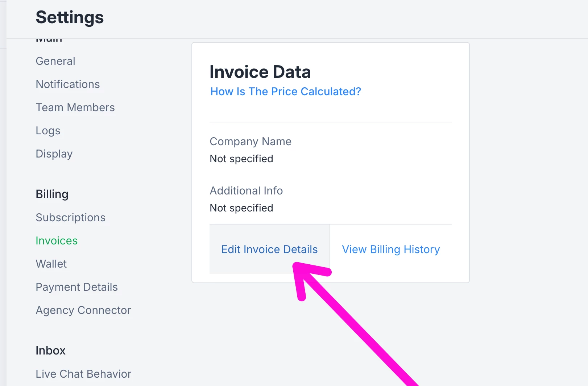Open Agency Connector settings
The width and height of the screenshot is (588, 386).
pos(83,310)
